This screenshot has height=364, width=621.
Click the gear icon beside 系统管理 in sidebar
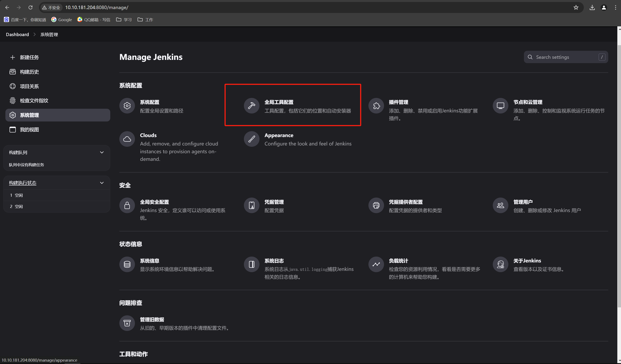pos(13,115)
